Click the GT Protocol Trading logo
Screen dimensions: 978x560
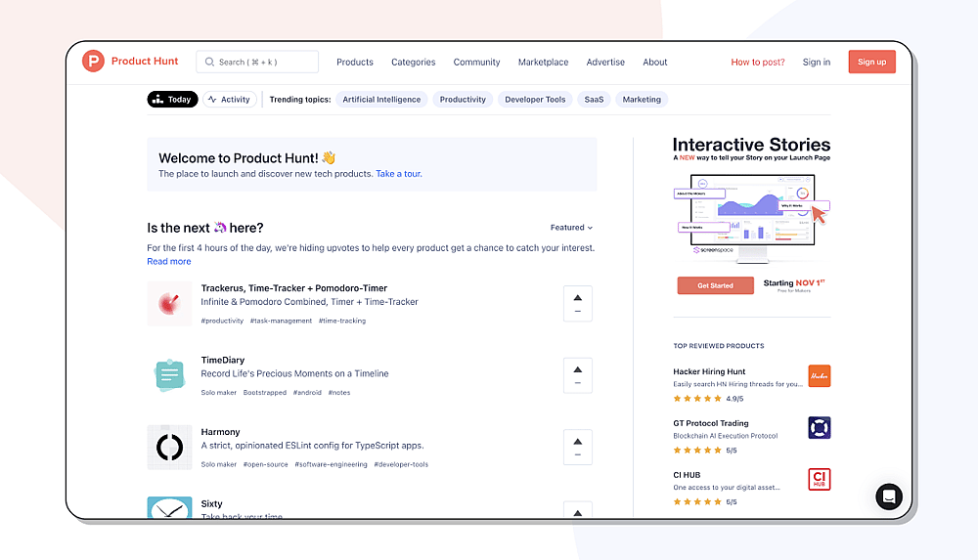click(819, 428)
